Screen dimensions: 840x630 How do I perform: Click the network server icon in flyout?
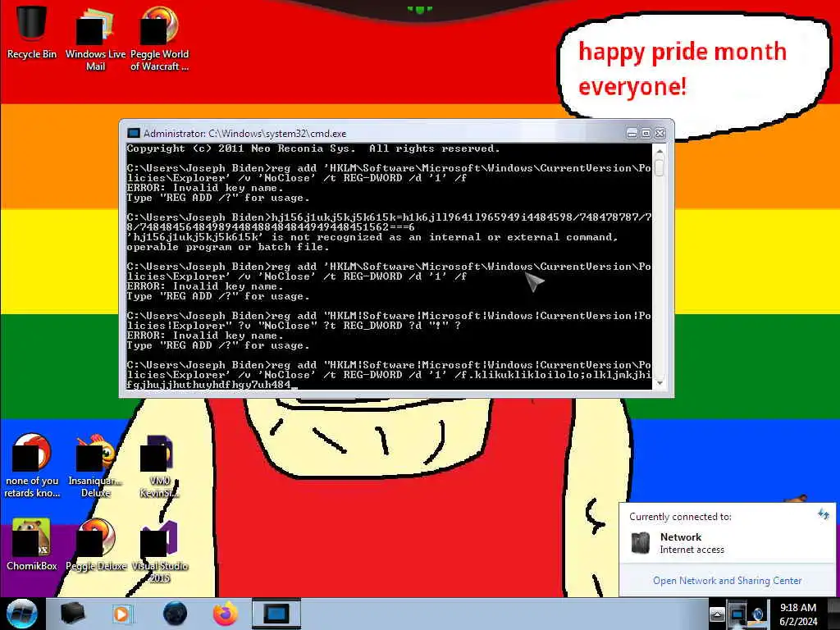(641, 543)
